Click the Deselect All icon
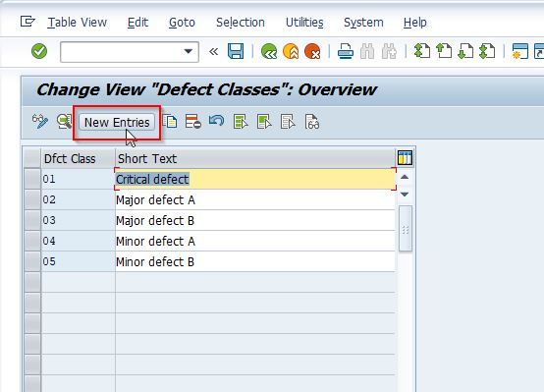544x392 pixels. (288, 122)
